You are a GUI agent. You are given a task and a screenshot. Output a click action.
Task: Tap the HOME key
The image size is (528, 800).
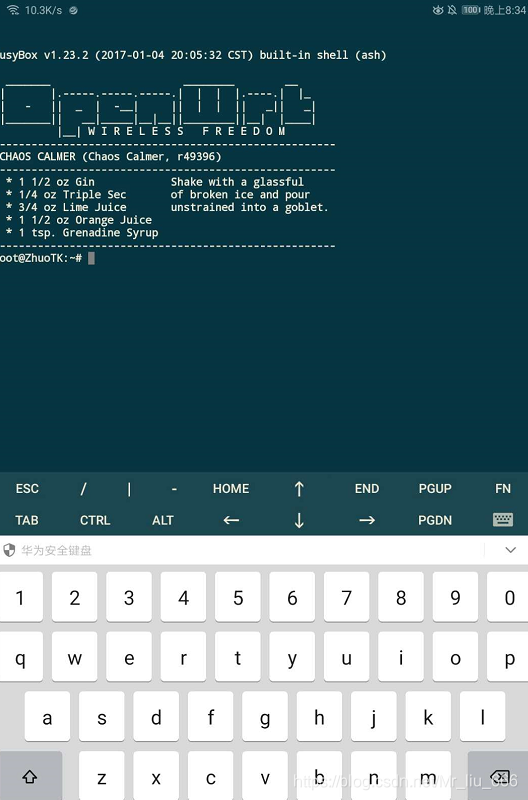231,489
